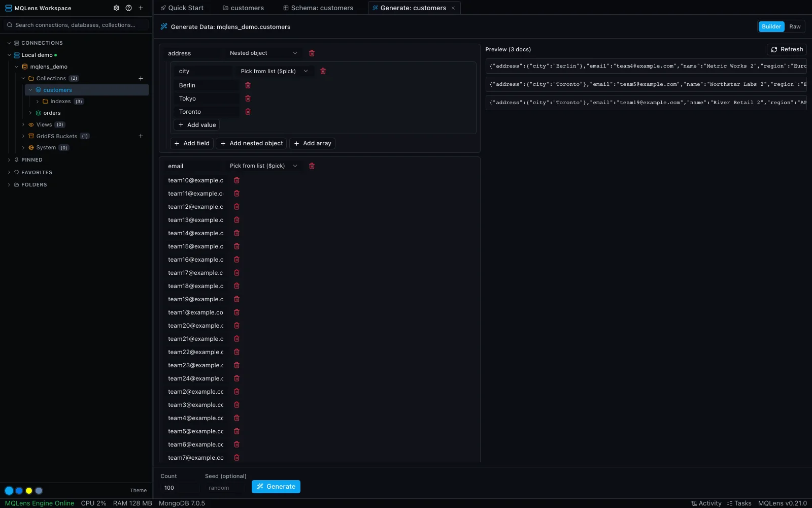Click the help question mark icon

tap(128, 8)
